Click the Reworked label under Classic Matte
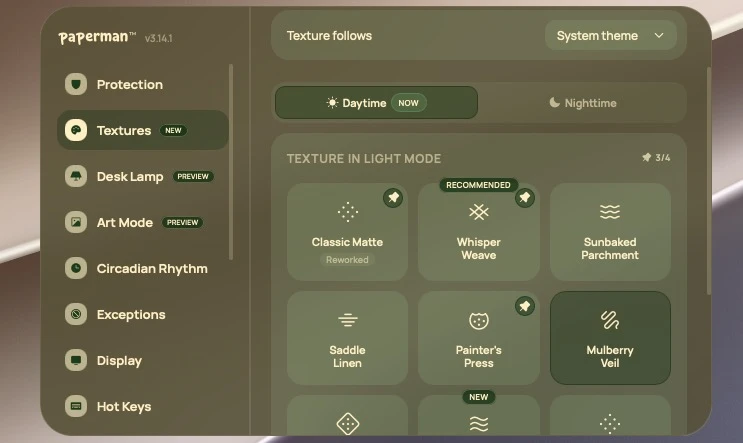 pos(347,260)
